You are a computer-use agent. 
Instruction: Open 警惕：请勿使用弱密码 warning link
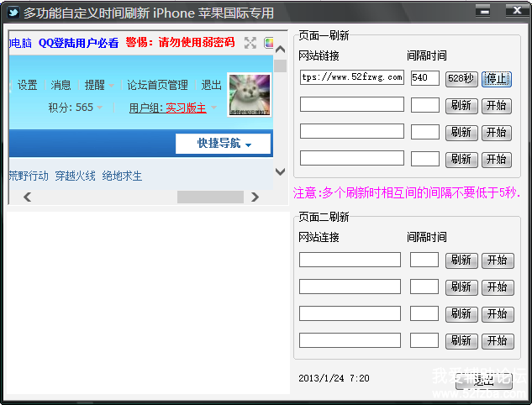(x=180, y=42)
